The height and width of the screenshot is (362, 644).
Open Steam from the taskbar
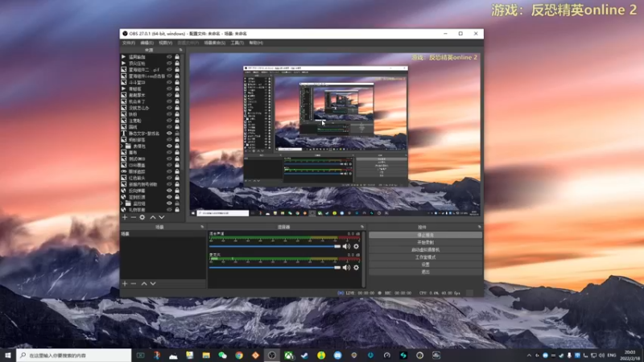click(x=304, y=356)
